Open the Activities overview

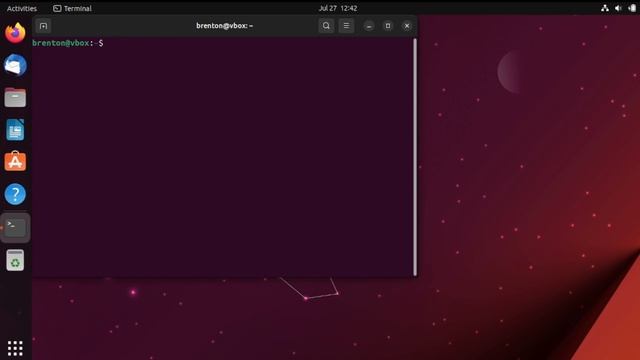(22, 8)
